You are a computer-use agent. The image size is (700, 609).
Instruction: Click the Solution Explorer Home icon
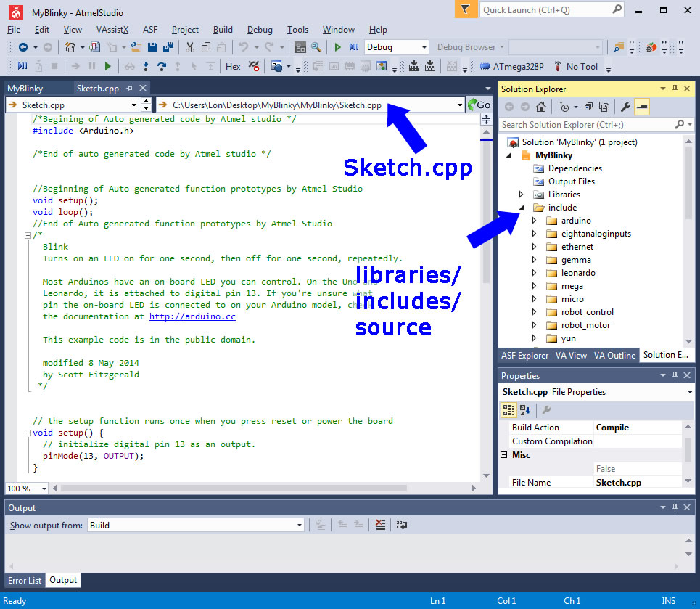point(541,107)
